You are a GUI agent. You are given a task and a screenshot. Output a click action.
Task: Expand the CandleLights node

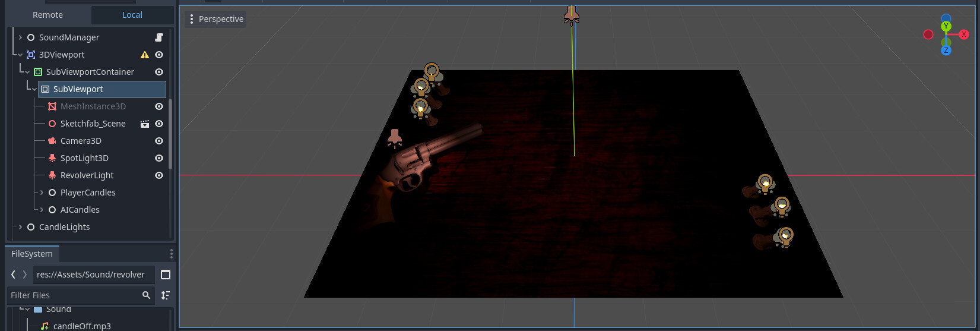click(x=20, y=227)
